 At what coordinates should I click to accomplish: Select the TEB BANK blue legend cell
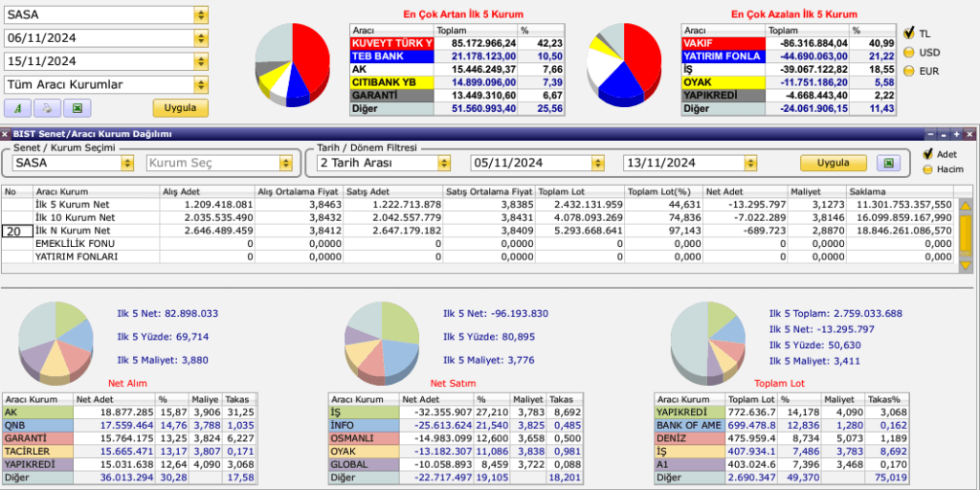click(x=391, y=56)
